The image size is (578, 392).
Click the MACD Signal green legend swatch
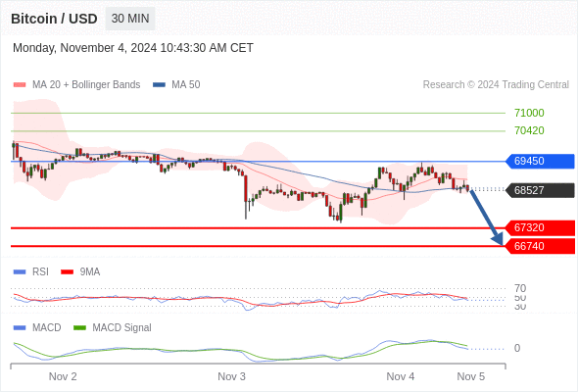[x=79, y=328]
